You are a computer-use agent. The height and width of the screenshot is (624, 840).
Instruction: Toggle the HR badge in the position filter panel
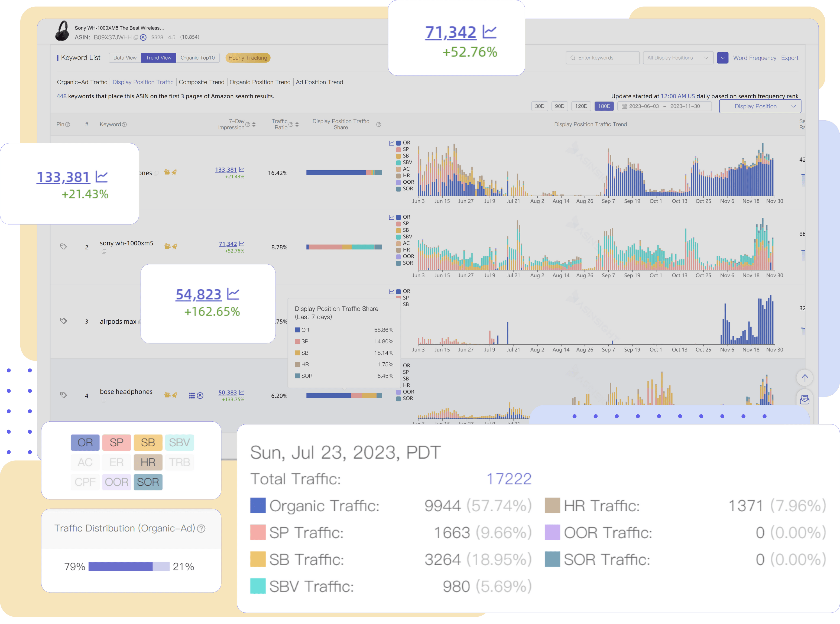(148, 462)
